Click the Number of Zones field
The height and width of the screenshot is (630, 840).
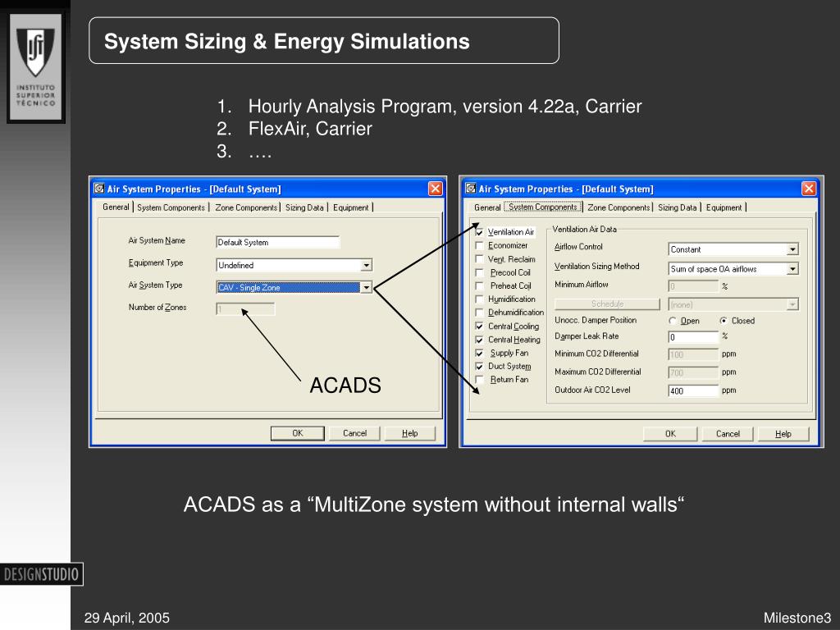245,309
